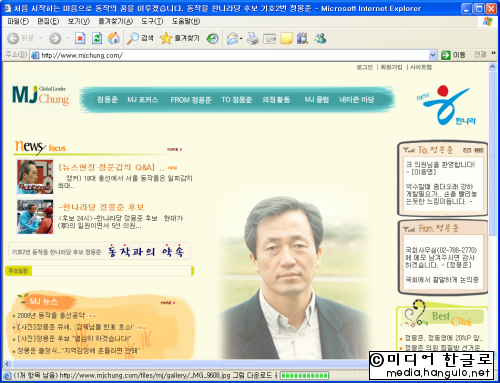The width and height of the screenshot is (500, 383).
Task: Click the Windows flag logo throbber
Action: point(488,22)
